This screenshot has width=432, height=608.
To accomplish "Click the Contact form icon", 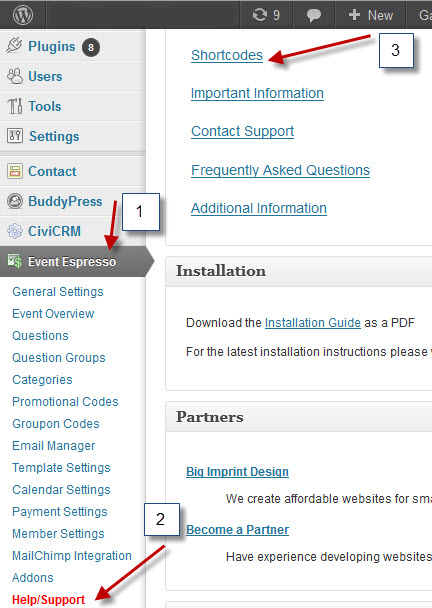I will (15, 171).
